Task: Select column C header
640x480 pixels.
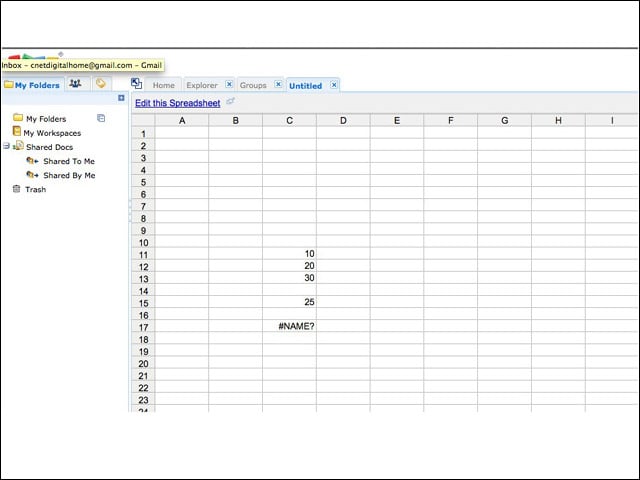Action: [289, 120]
